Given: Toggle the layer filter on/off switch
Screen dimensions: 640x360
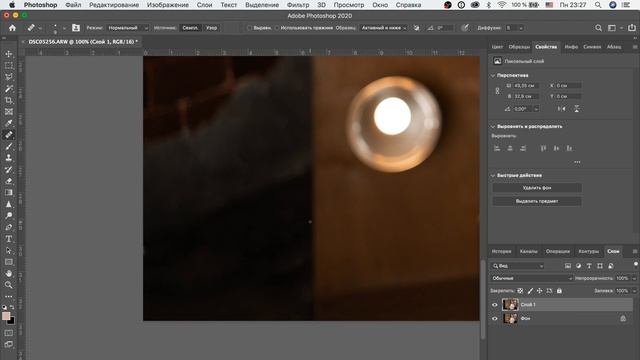Looking at the screenshot, I should coord(636,264).
